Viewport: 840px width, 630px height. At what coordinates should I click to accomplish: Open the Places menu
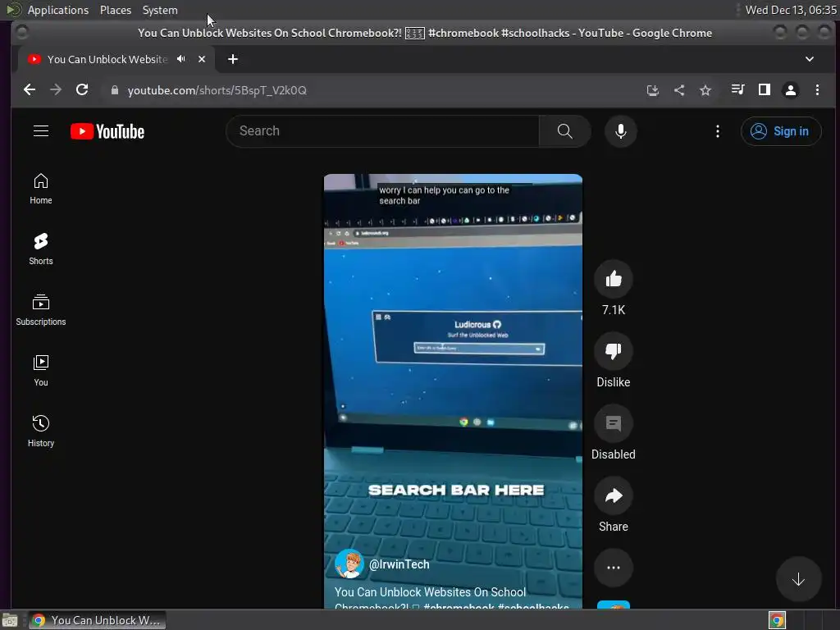pyautogui.click(x=115, y=10)
